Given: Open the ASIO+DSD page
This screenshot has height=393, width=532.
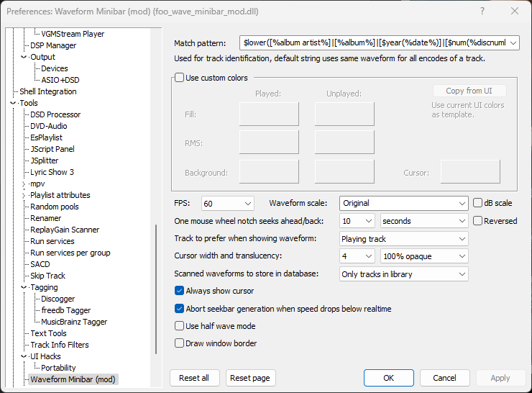Looking at the screenshot, I should (x=60, y=80).
